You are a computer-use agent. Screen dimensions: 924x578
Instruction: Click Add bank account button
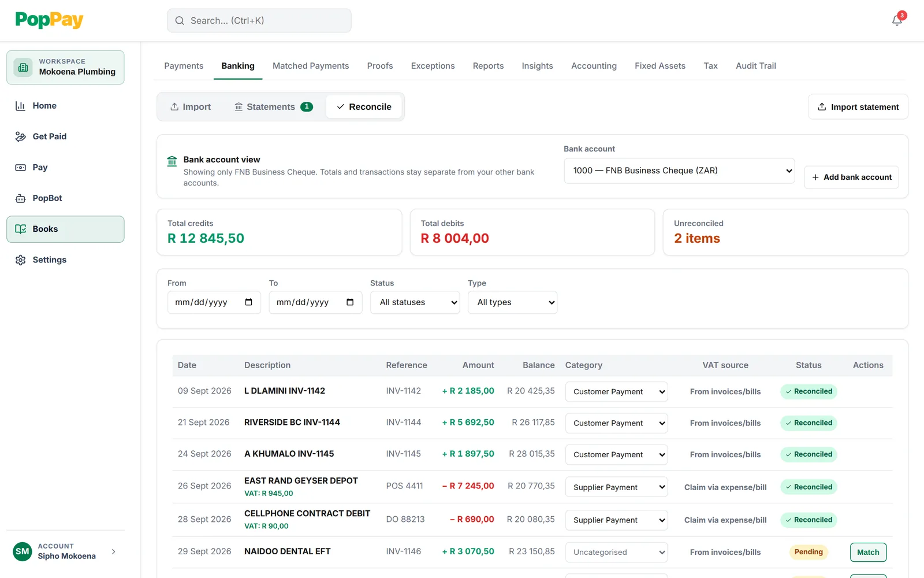click(x=851, y=177)
